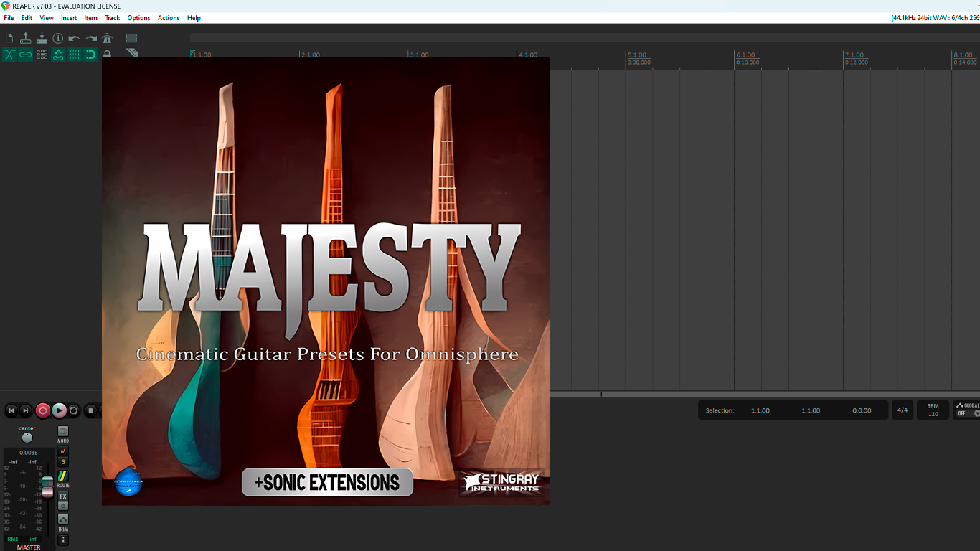Viewport: 980px width, 551px height.
Task: Click the horizontal arrange view scrollbar
Action: [x=765, y=395]
